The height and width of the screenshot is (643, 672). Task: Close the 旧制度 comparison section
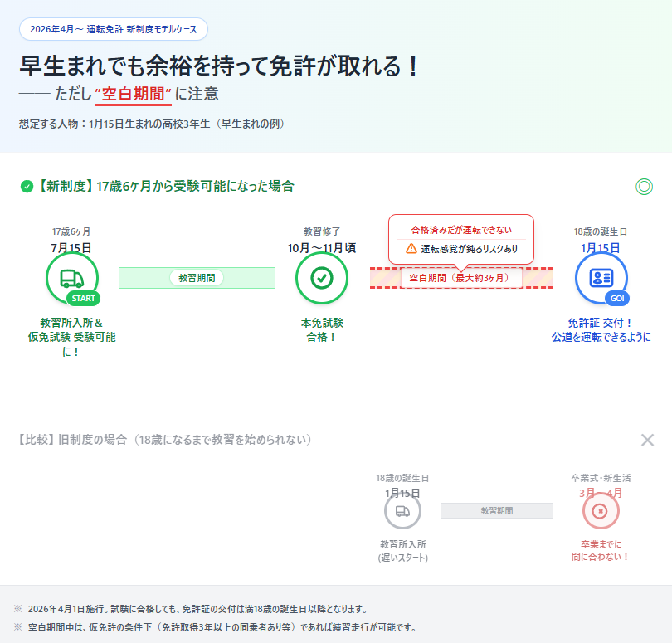(648, 441)
